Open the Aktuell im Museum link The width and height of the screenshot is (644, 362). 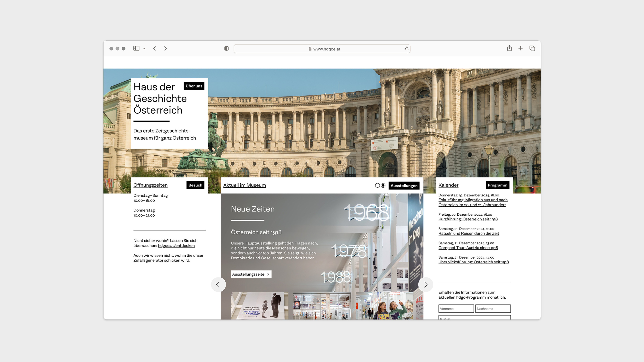coord(245,185)
